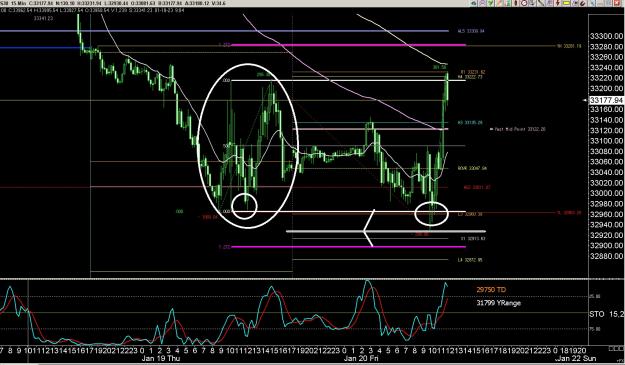625x365 pixels.
Task: Click the Jan 22 Sun date label
Action: pos(576,358)
